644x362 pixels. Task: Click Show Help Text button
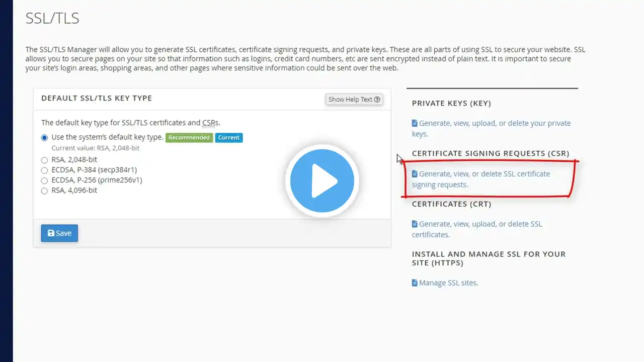(354, 100)
